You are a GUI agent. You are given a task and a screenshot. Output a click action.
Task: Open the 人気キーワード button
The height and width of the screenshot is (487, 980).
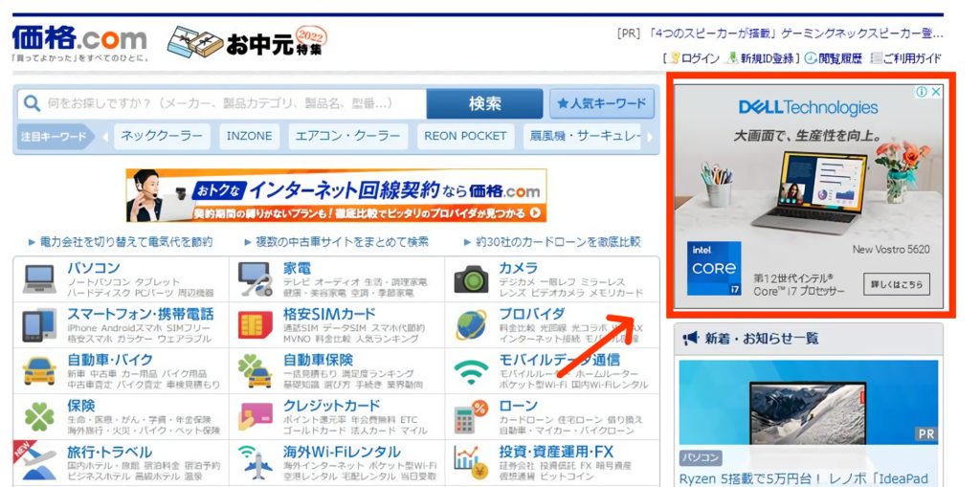pos(602,103)
